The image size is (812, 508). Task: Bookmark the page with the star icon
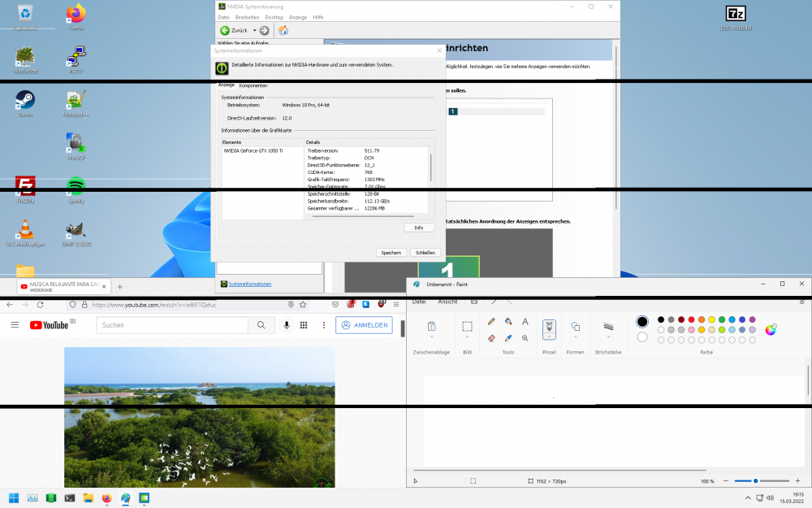pyautogui.click(x=303, y=305)
